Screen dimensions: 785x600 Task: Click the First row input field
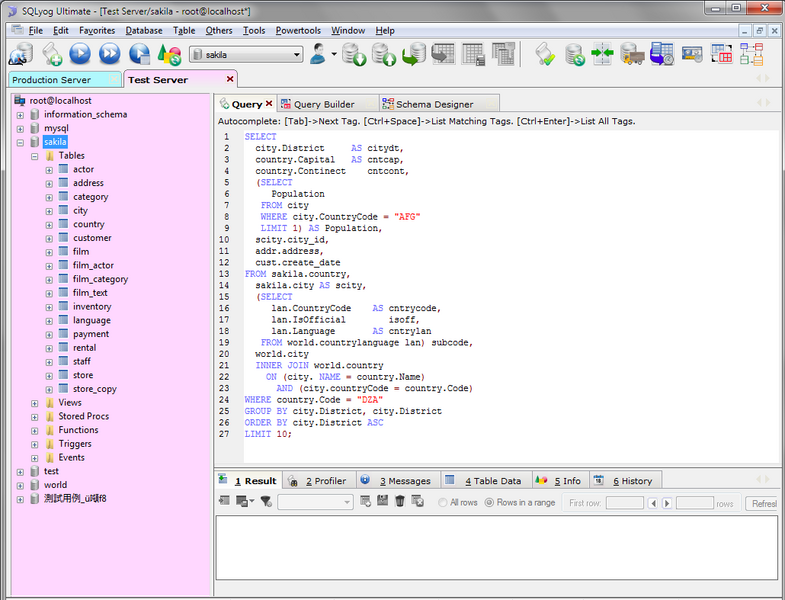[624, 503]
